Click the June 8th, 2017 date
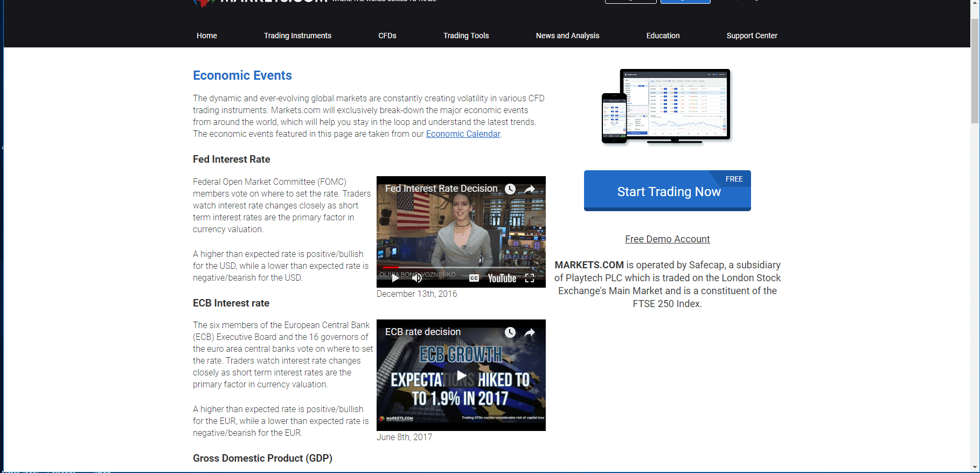This screenshot has width=980, height=473. (404, 437)
